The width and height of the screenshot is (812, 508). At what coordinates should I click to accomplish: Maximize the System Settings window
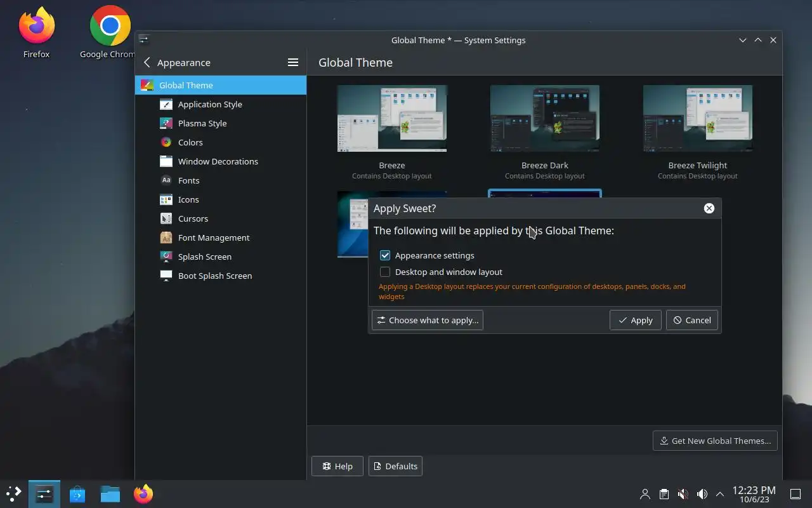[x=757, y=40]
